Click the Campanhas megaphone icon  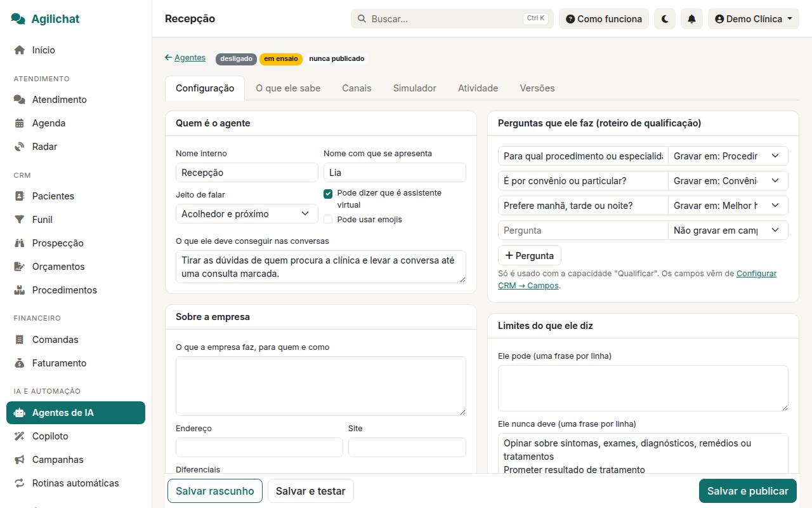pos(20,460)
